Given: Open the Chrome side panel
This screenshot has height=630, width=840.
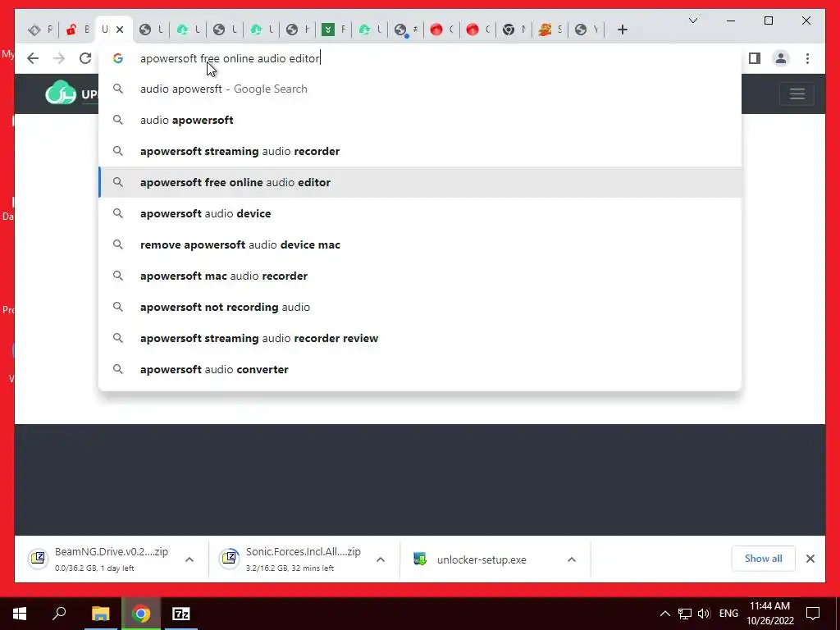Looking at the screenshot, I should (x=755, y=58).
